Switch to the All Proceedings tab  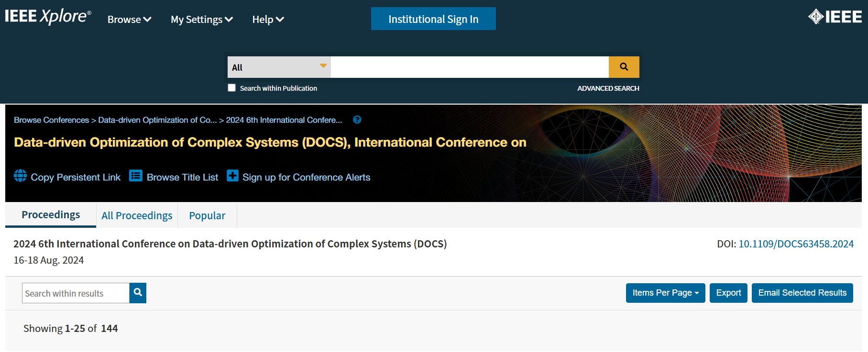point(137,216)
